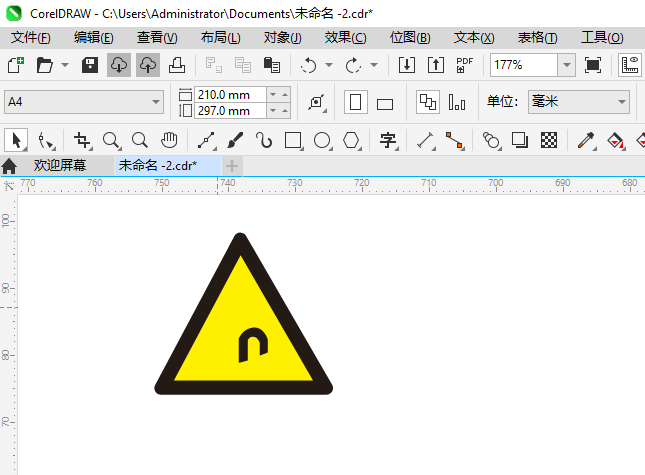
Task: Click the Cut icon in the toolbar
Action: 214,65
